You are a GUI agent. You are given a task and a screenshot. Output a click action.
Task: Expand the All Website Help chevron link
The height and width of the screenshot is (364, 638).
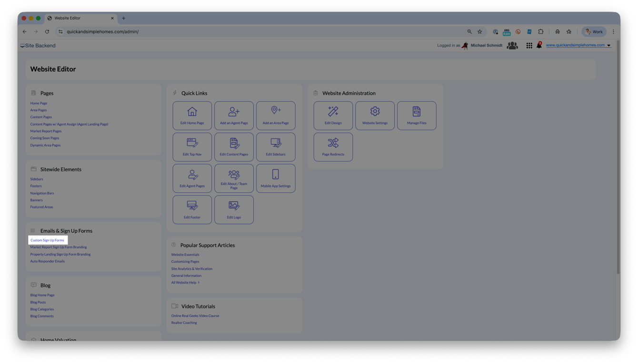tap(185, 283)
